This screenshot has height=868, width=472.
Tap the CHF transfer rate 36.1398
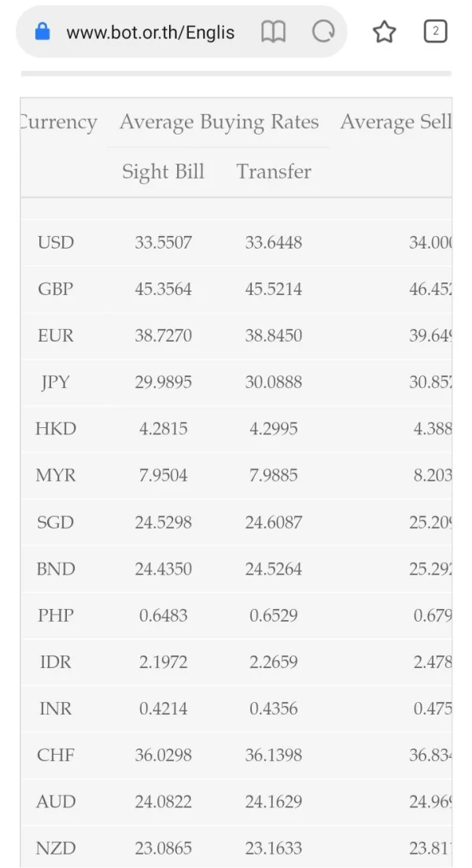point(273,755)
